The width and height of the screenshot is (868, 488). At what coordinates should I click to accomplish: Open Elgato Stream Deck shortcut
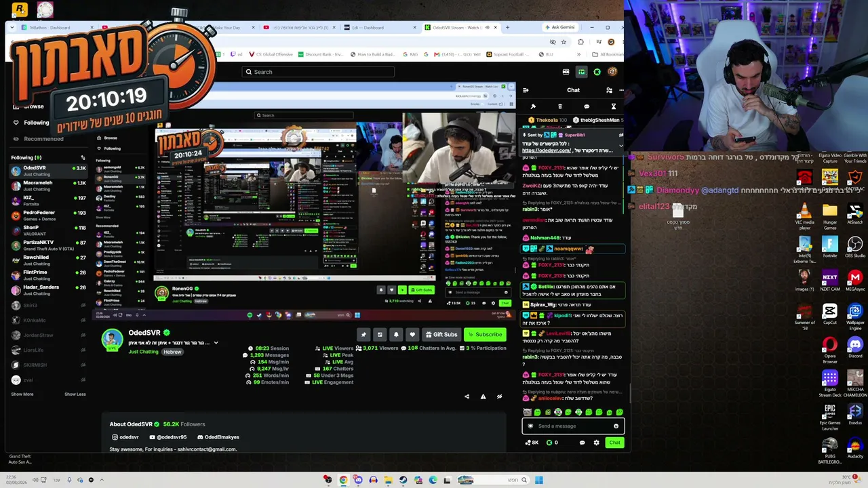point(830,384)
